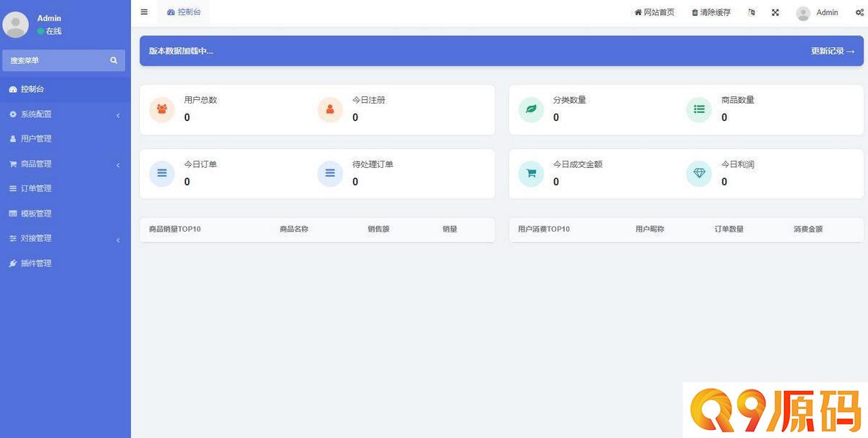Click the 今日利润 diamond icon

tap(699, 174)
